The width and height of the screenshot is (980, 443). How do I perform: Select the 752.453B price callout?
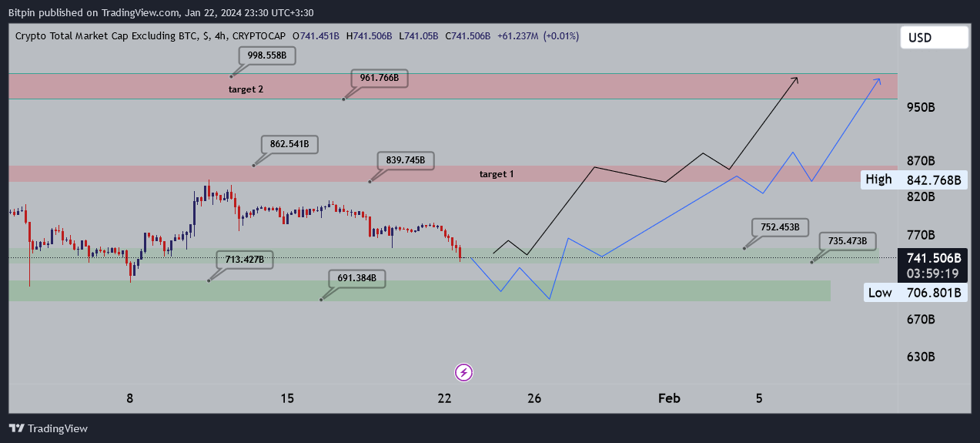click(779, 227)
